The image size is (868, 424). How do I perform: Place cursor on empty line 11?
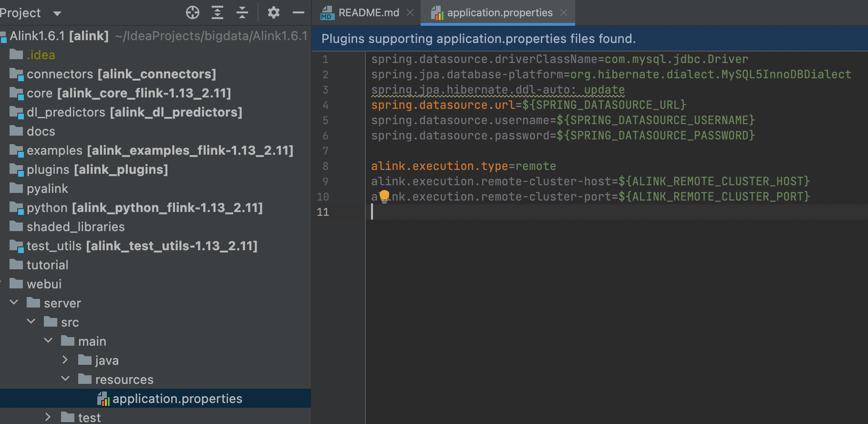(617, 212)
